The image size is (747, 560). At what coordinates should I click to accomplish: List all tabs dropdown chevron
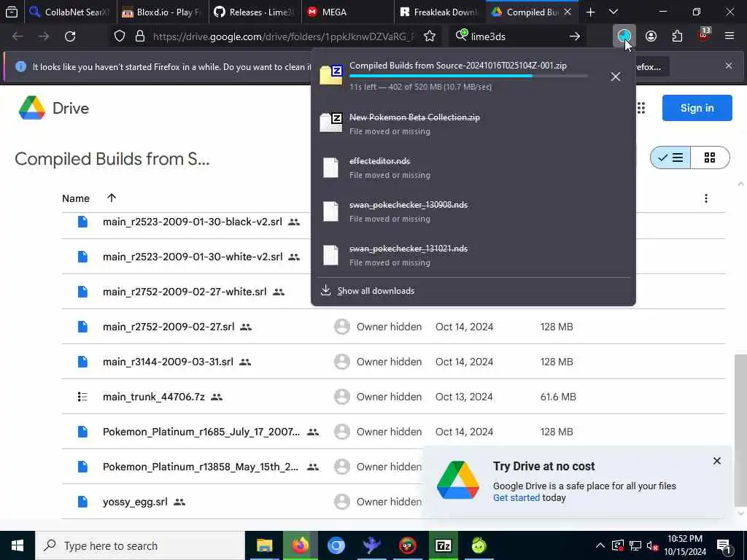614,12
